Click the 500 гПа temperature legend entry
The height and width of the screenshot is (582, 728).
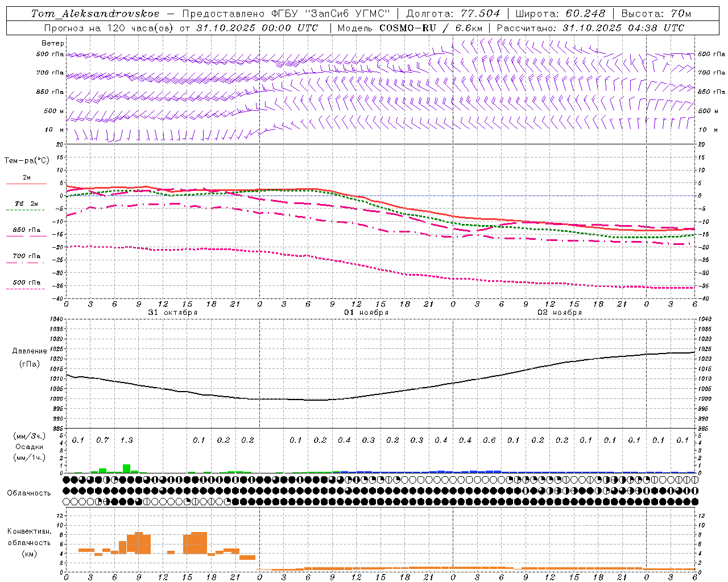click(27, 282)
